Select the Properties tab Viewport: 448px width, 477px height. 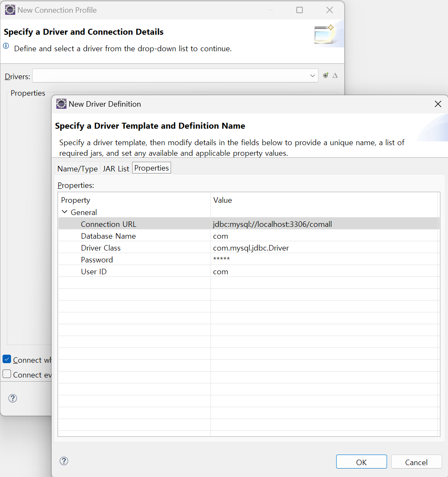tap(152, 168)
